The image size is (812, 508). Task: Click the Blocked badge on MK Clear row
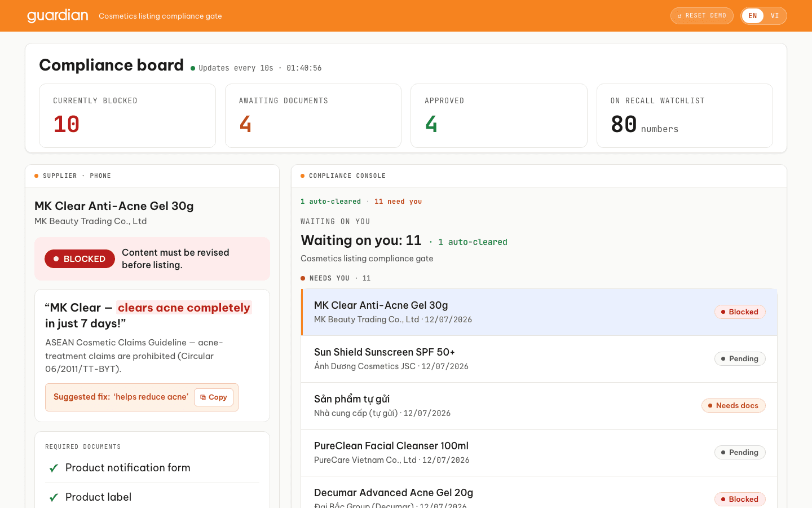coord(740,312)
